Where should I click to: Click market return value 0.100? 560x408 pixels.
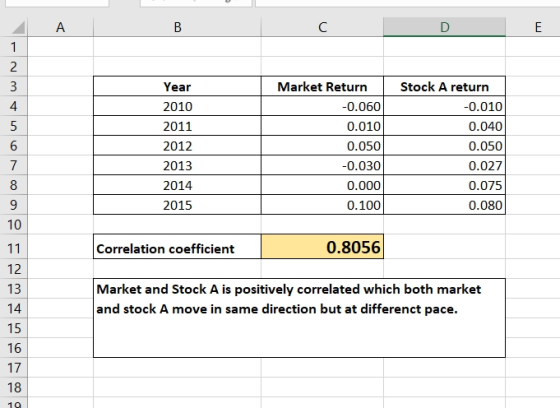click(x=322, y=205)
